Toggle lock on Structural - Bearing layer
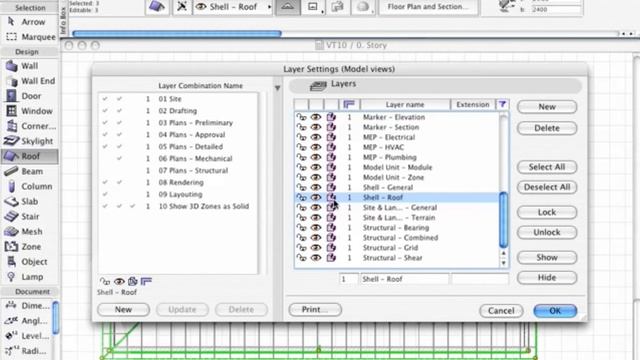The image size is (640, 360). 301,228
